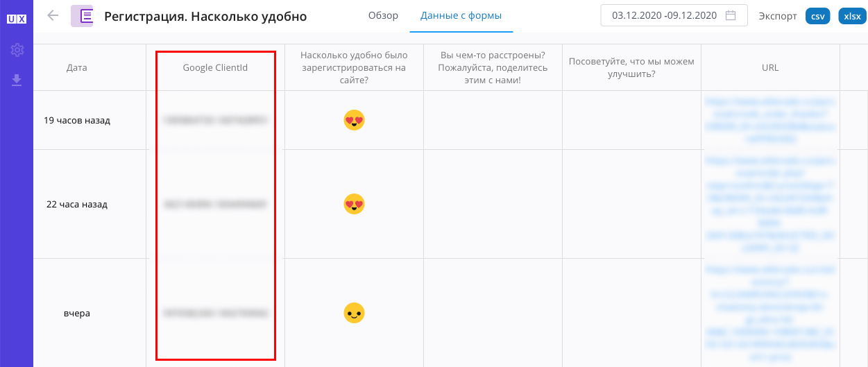Click the heart-eyes emoji in the 19 часов назад row
868x367 pixels.
point(354,120)
